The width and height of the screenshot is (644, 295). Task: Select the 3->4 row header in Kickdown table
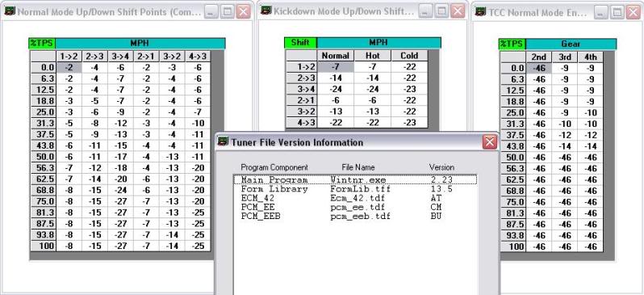pos(302,89)
